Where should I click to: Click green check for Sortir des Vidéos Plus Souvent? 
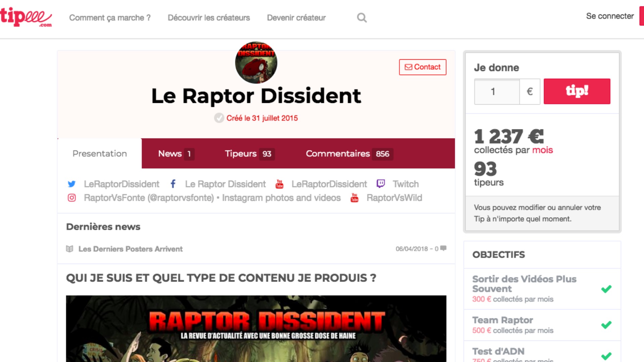tap(606, 289)
